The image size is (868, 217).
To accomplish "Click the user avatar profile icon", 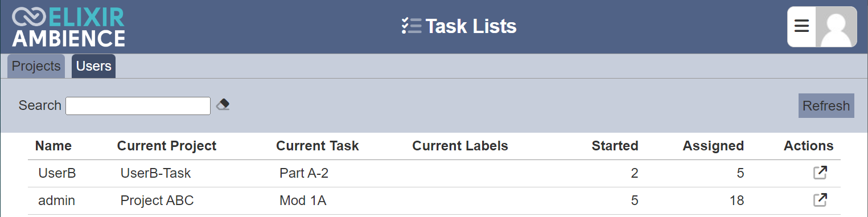I will 836,27.
